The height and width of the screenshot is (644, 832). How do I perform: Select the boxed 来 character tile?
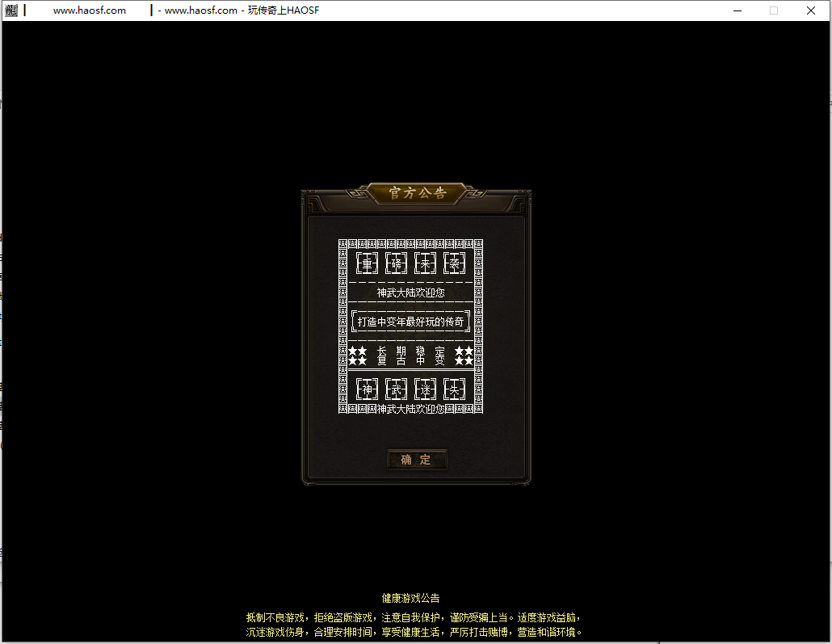pyautogui.click(x=426, y=263)
